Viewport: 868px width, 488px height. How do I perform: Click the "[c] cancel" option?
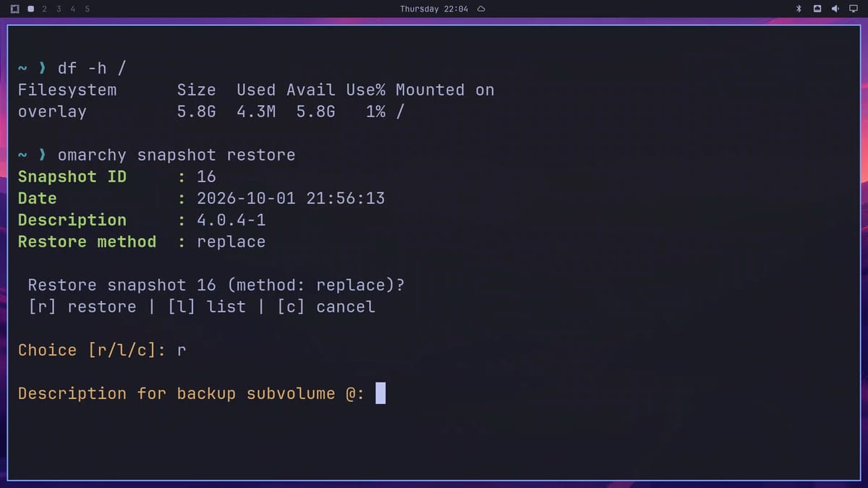click(326, 307)
